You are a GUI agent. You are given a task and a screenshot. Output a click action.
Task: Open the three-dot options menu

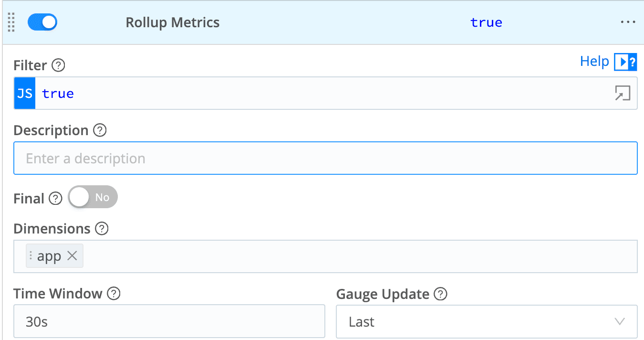point(628,22)
